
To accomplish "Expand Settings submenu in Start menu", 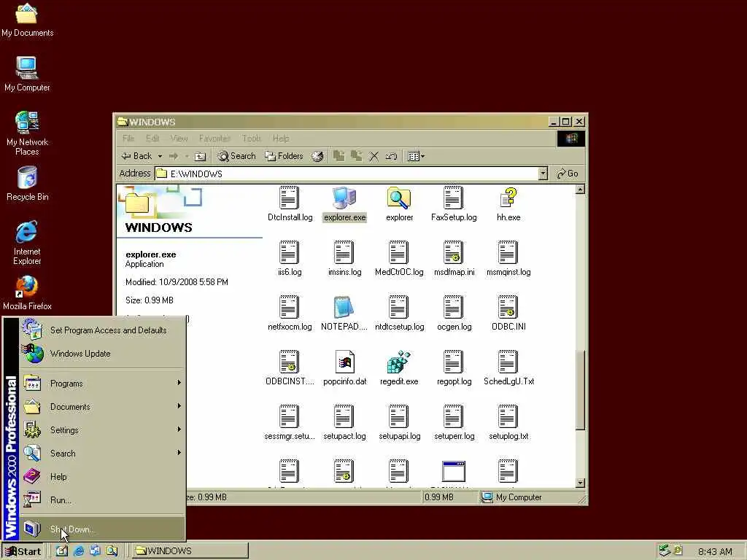I will coord(102,430).
